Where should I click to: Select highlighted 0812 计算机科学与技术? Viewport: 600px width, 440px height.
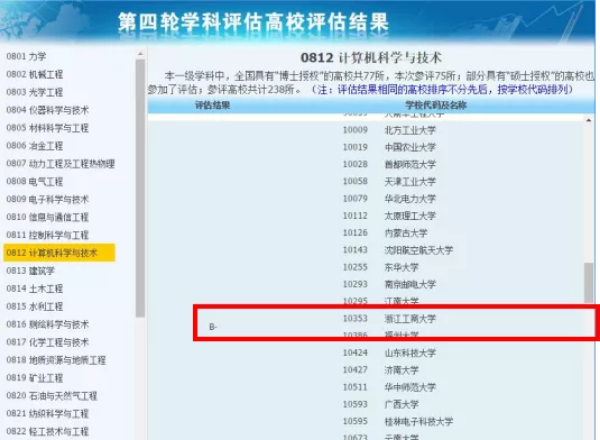[59, 253]
